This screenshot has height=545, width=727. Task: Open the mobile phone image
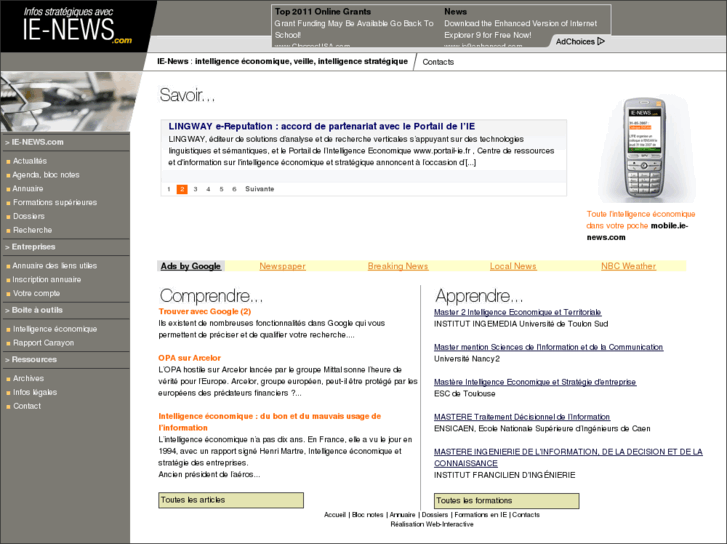click(645, 148)
